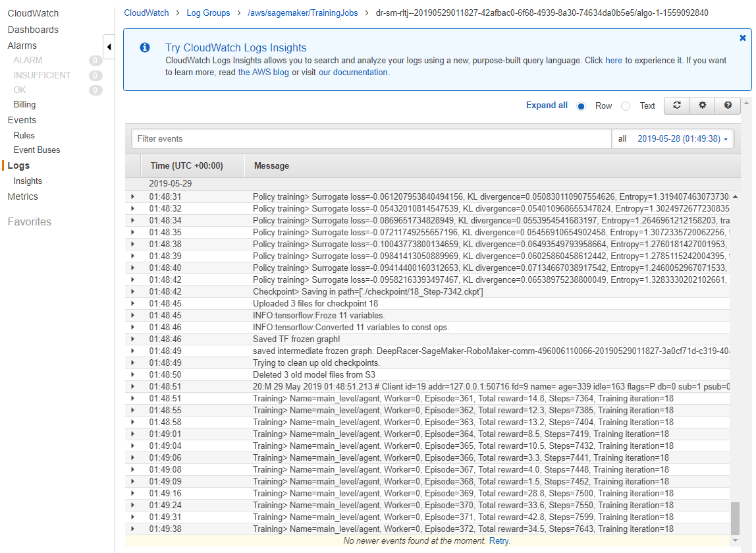Select the 'saved intermediate frozen graph' message
Image resolution: width=756 pixels, height=553 pixels.
tap(491, 351)
